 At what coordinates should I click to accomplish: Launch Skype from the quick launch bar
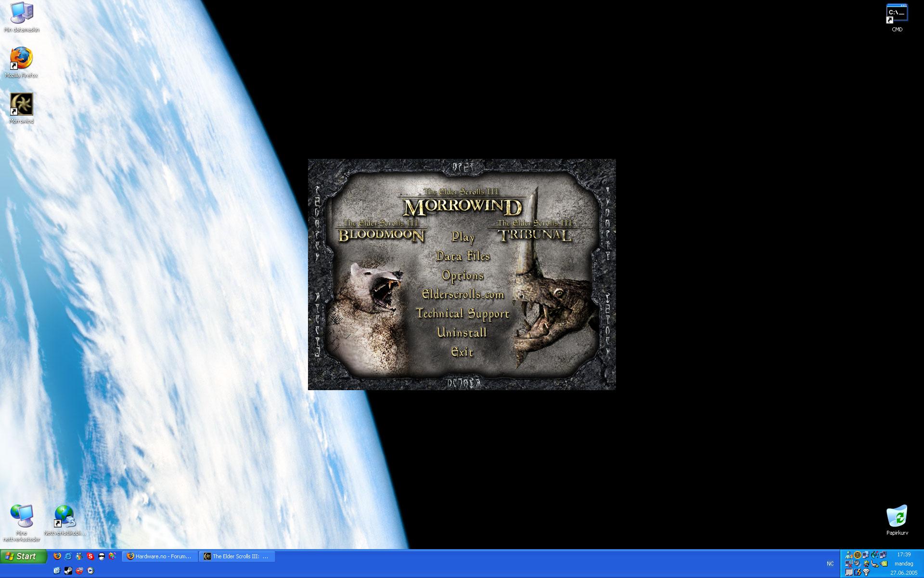[x=90, y=556]
